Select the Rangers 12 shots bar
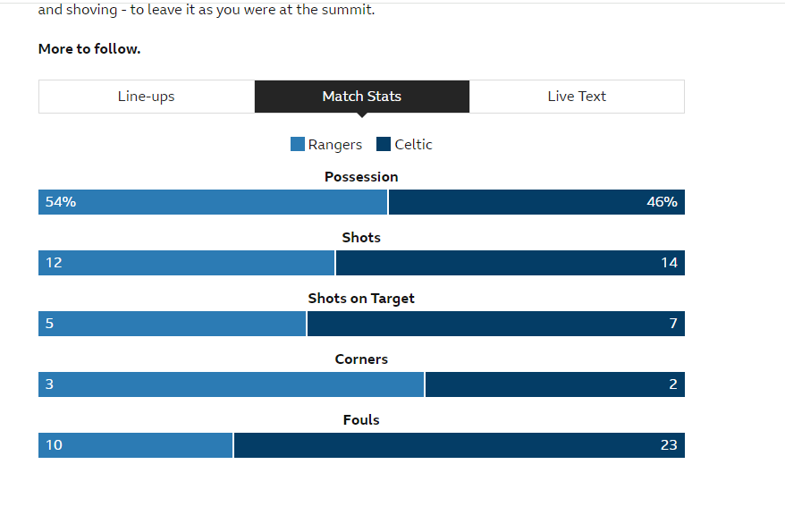This screenshot has height=532, width=785. pos(186,263)
